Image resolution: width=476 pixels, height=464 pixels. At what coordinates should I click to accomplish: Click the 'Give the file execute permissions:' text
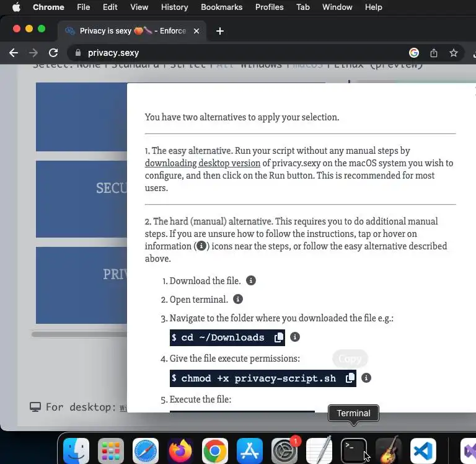(235, 359)
